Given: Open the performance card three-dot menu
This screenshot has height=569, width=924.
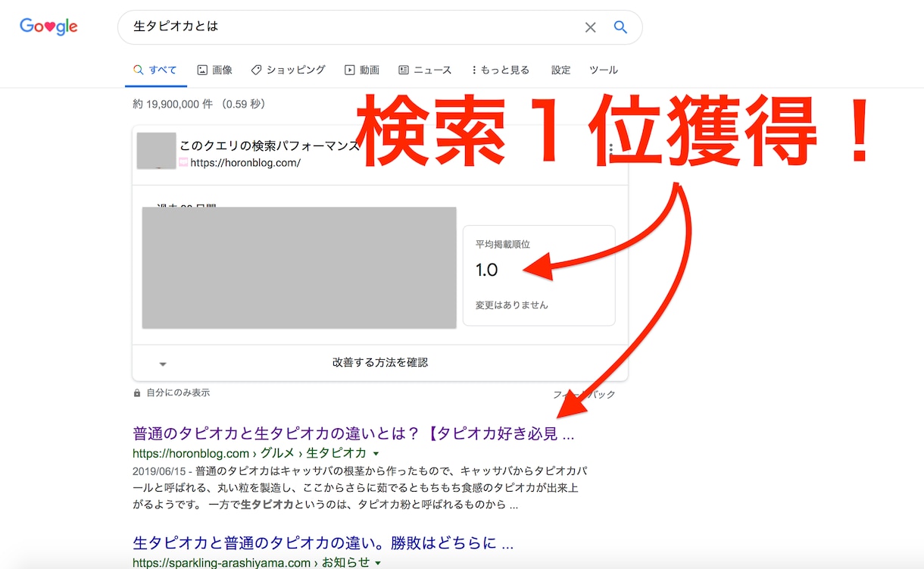Looking at the screenshot, I should coord(611,149).
